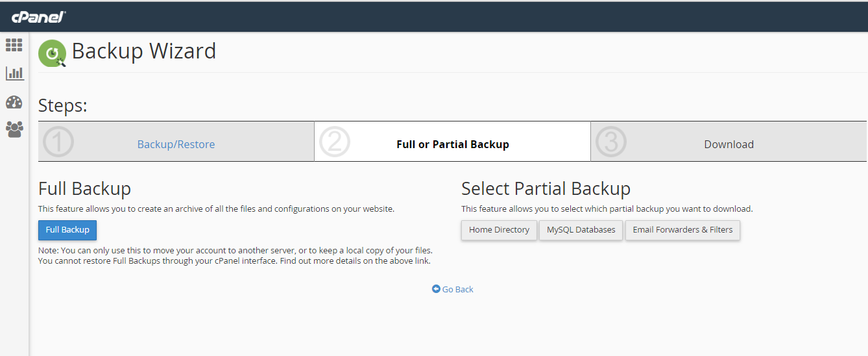Open the statistics bar chart sidebar icon

pyautogui.click(x=14, y=73)
